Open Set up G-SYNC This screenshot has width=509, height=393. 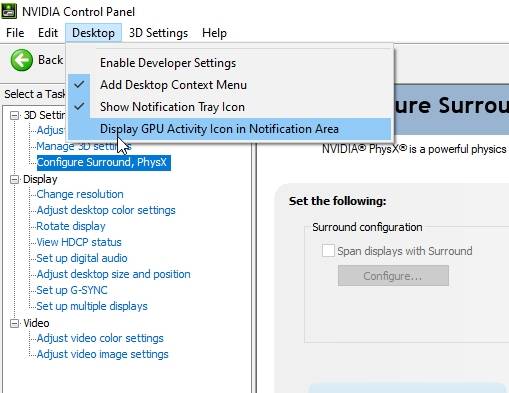pyautogui.click(x=72, y=290)
